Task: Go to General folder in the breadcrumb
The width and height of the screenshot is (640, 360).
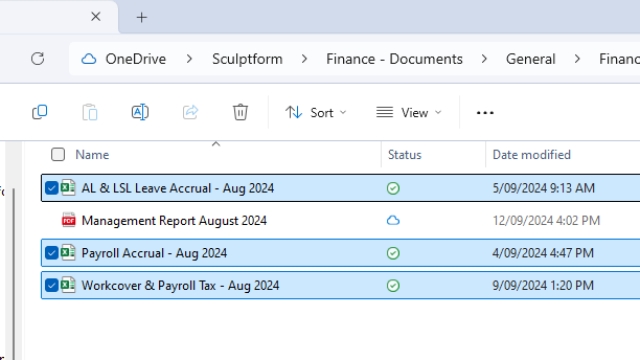Action: (531, 59)
